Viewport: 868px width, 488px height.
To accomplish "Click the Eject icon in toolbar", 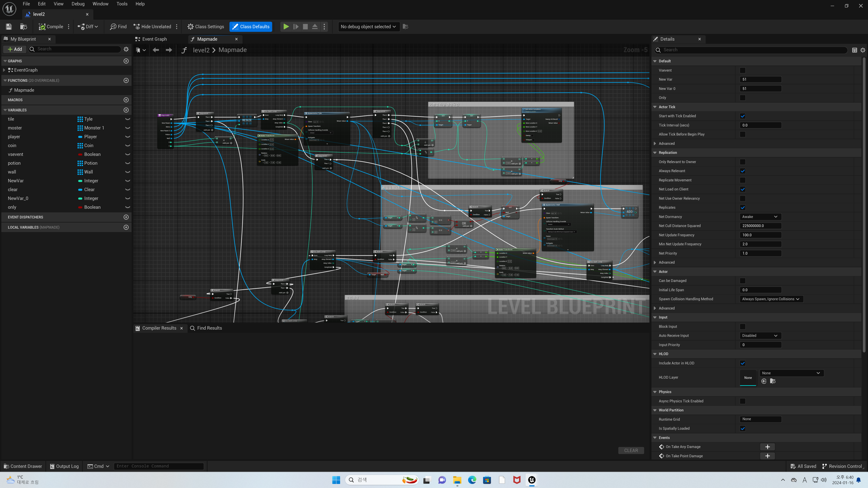I will pos(315,27).
